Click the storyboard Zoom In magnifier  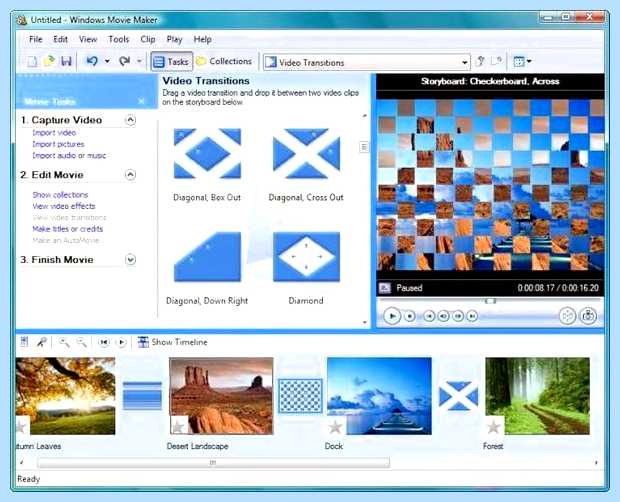[x=64, y=342]
